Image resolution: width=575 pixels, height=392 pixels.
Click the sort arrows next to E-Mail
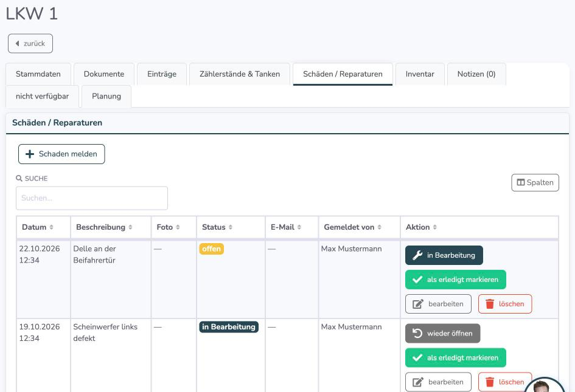[x=299, y=227]
